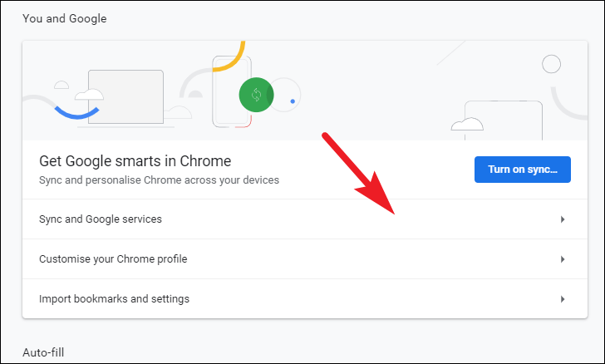Click the green sync icon in the banner
This screenshot has height=364, width=605.
[x=256, y=95]
